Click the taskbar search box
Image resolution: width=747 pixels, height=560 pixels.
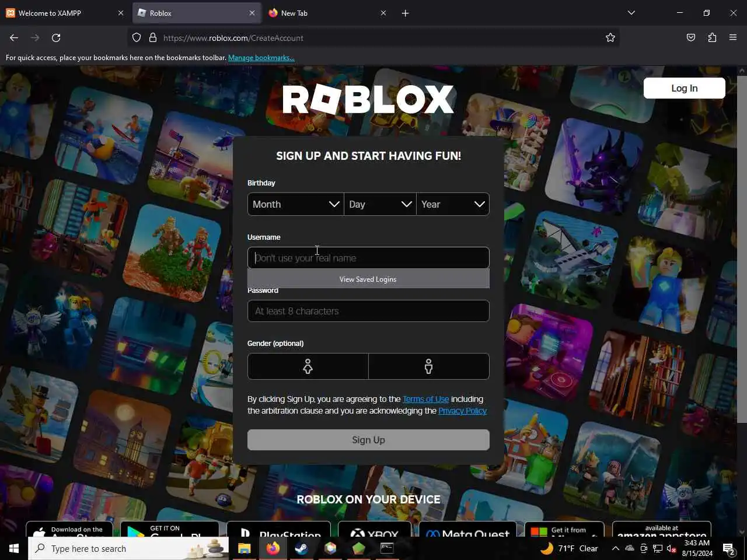coord(128,548)
